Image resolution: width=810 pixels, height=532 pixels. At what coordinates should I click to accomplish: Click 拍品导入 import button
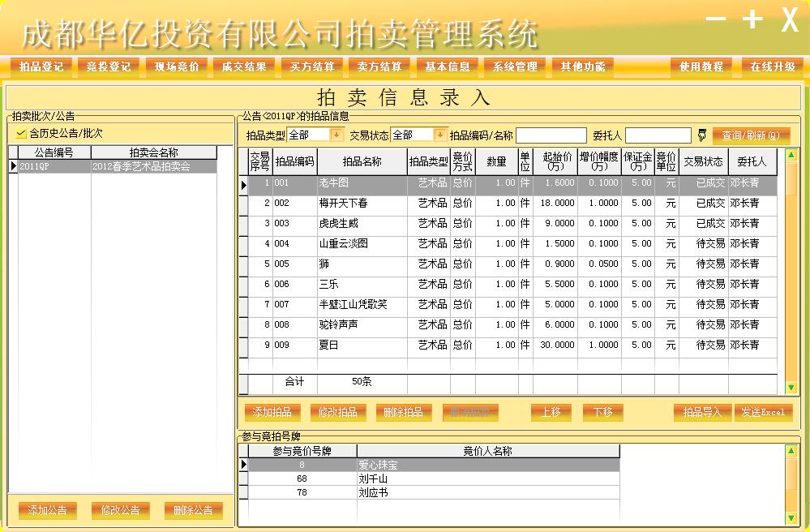click(x=702, y=412)
